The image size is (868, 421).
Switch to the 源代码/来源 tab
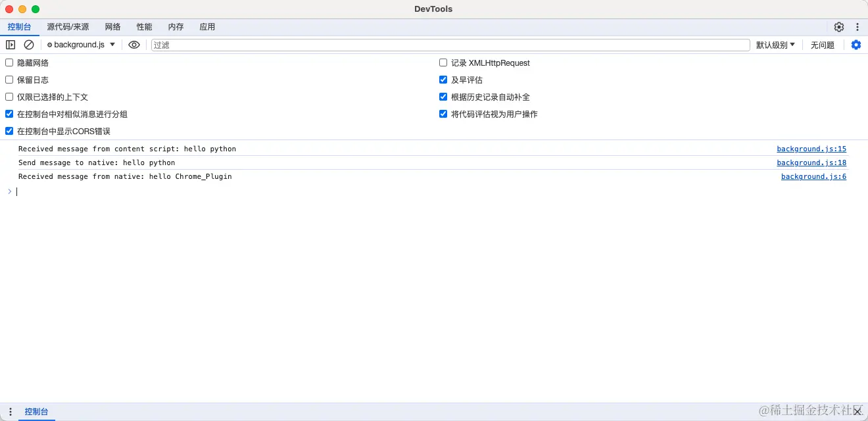[68, 27]
